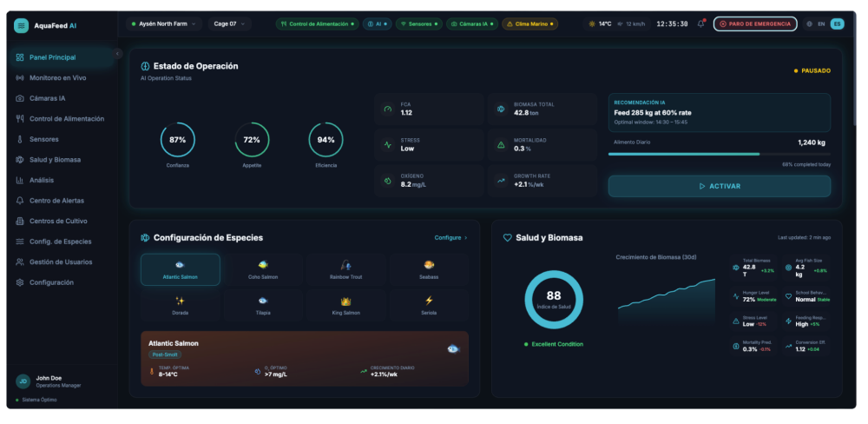Click the John Doe JD avatar

(23, 381)
